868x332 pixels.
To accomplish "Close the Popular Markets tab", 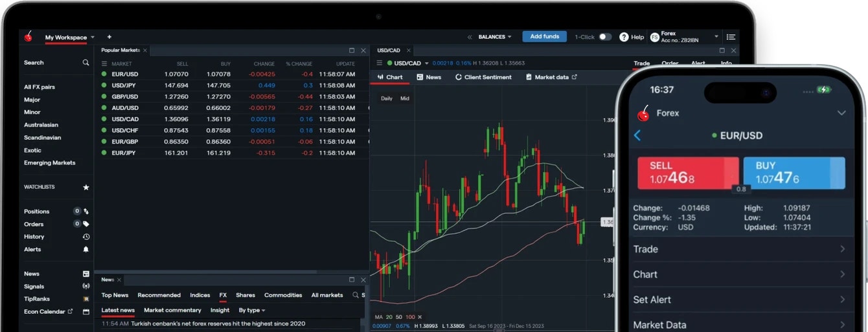I will pyautogui.click(x=145, y=50).
